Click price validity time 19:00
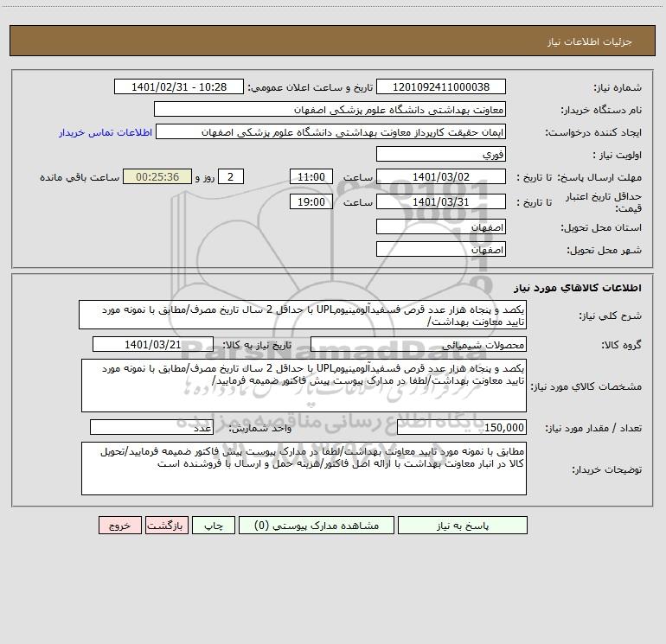Image resolution: width=666 pixels, height=644 pixels. (311, 201)
